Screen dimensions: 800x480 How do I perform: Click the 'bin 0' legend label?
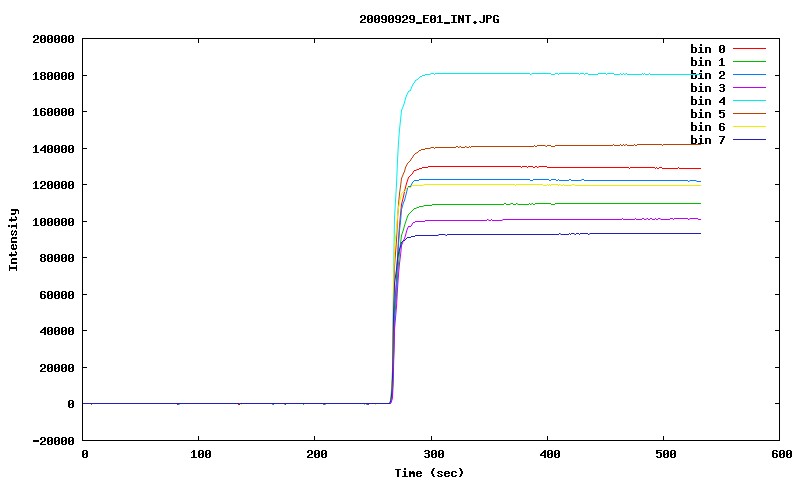point(708,49)
